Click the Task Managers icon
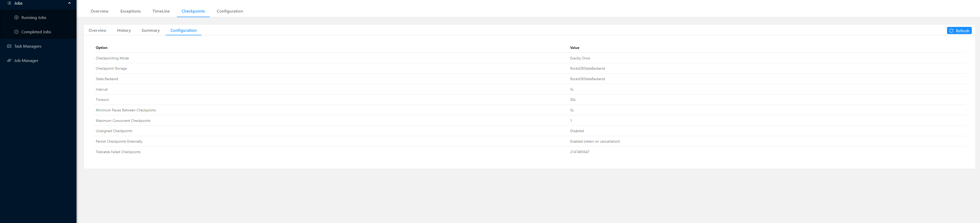This screenshot has width=980, height=223. [x=9, y=46]
